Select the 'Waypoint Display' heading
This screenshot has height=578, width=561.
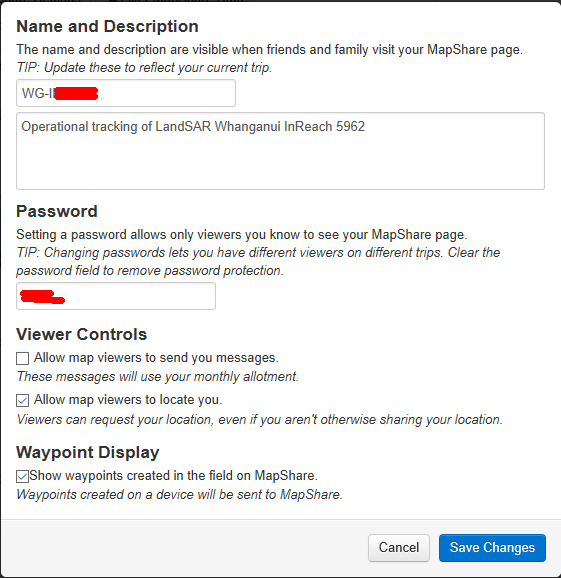[88, 452]
